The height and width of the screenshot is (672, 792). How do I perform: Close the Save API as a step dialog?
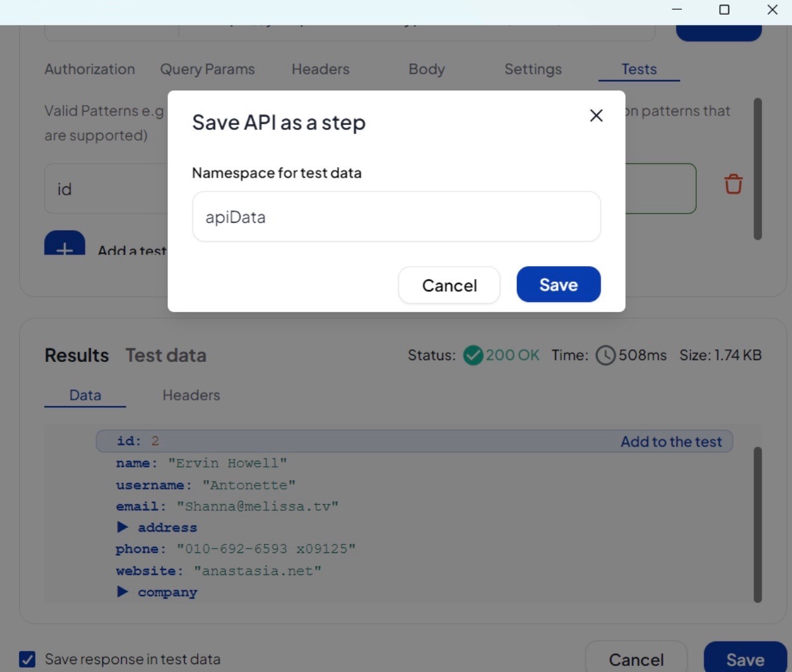pyautogui.click(x=596, y=115)
